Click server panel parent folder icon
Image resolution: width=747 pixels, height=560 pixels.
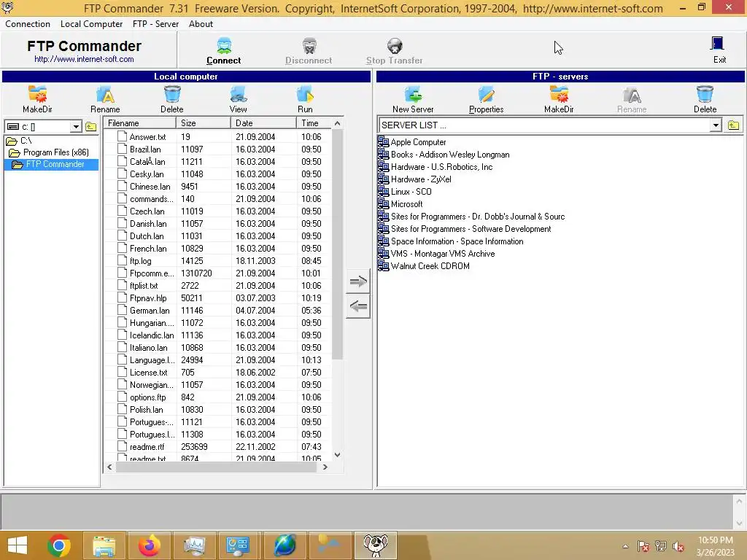[x=734, y=125]
